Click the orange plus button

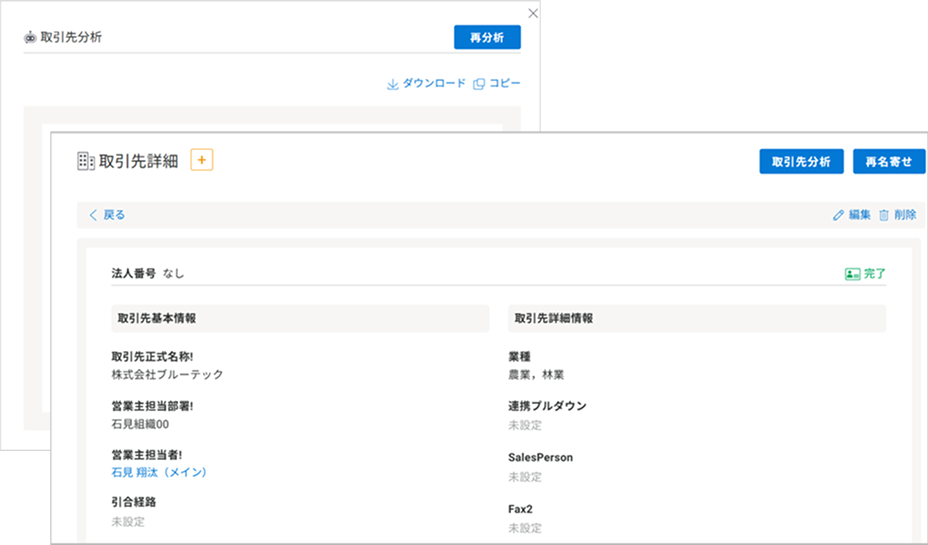[x=202, y=160]
